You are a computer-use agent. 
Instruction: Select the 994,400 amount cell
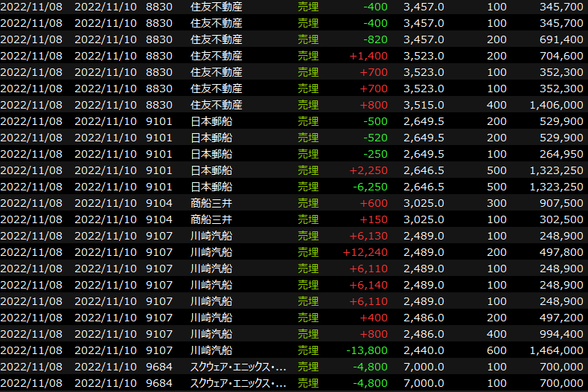[558, 334]
